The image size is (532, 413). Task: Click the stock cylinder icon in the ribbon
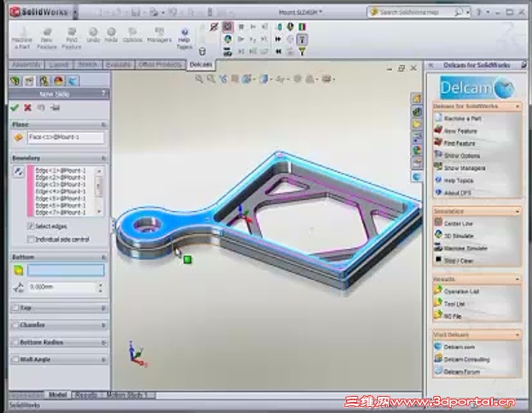pyautogui.click(x=202, y=51)
